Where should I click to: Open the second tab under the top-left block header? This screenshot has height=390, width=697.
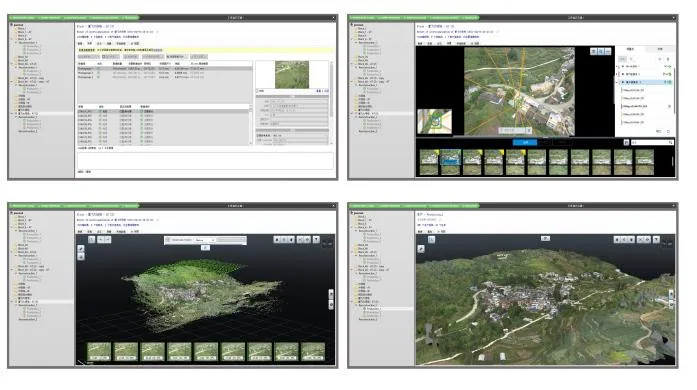tap(89, 44)
